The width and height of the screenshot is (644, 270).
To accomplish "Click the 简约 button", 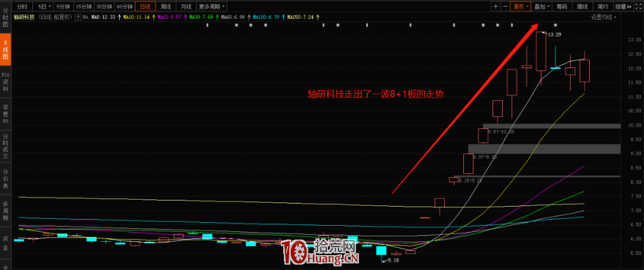I will point(603,6).
